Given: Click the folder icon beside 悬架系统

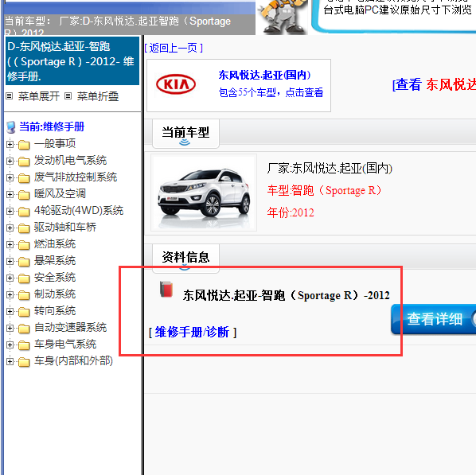Looking at the screenshot, I should click(x=24, y=262).
